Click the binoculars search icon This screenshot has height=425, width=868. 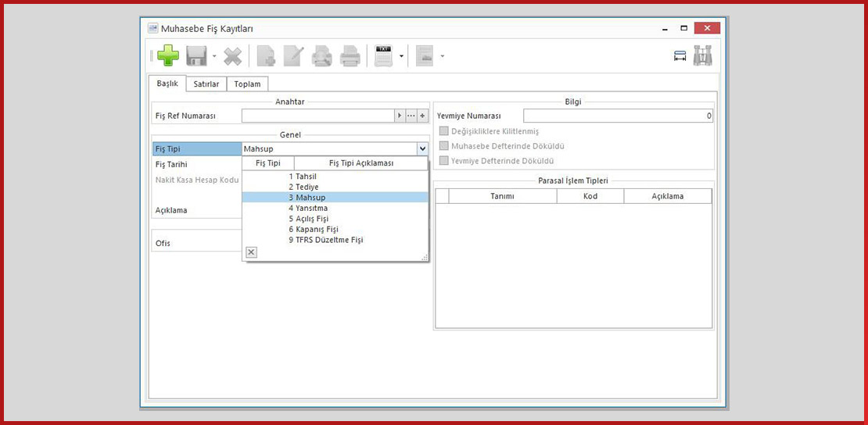[702, 56]
